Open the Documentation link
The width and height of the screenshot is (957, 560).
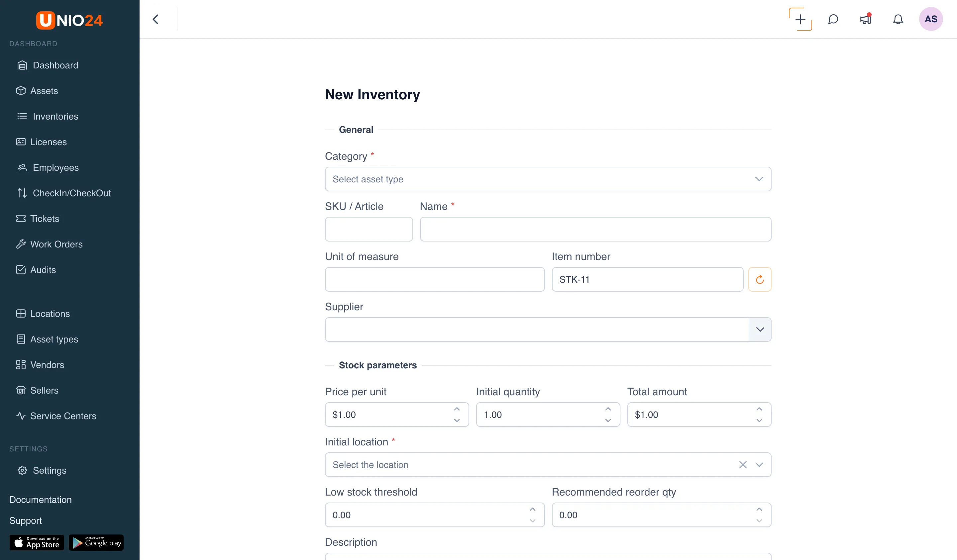41,500
